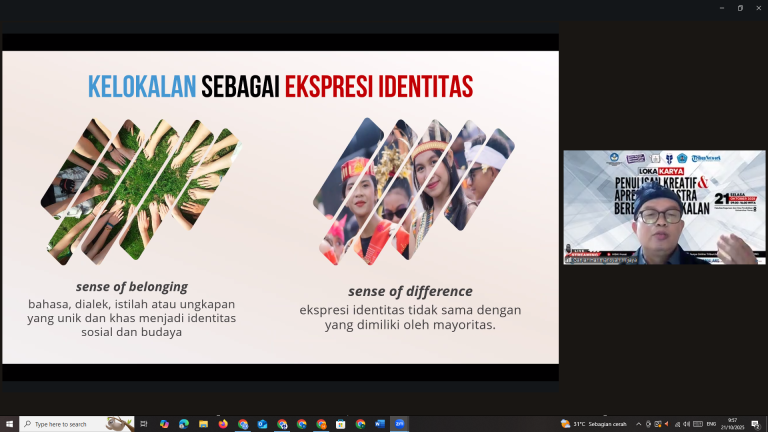Viewport: 768px width, 432px height.
Task: Change the ENG input language
Action: 711,424
